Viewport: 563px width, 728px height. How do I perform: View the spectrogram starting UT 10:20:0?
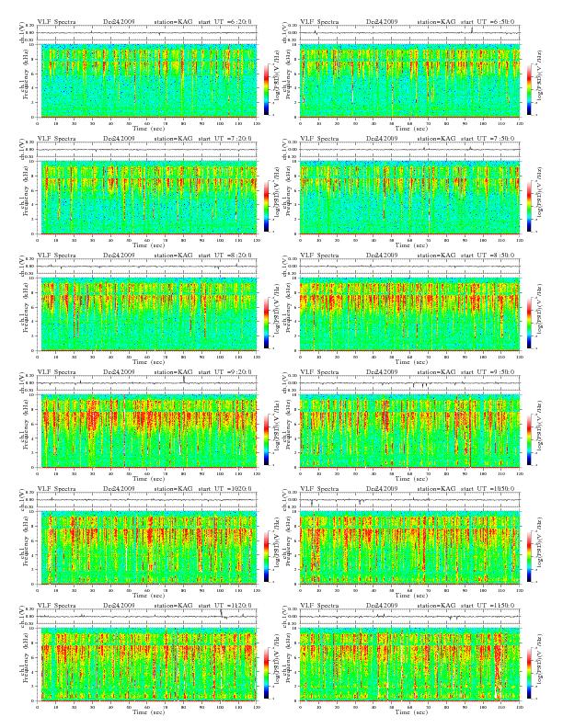point(147,548)
